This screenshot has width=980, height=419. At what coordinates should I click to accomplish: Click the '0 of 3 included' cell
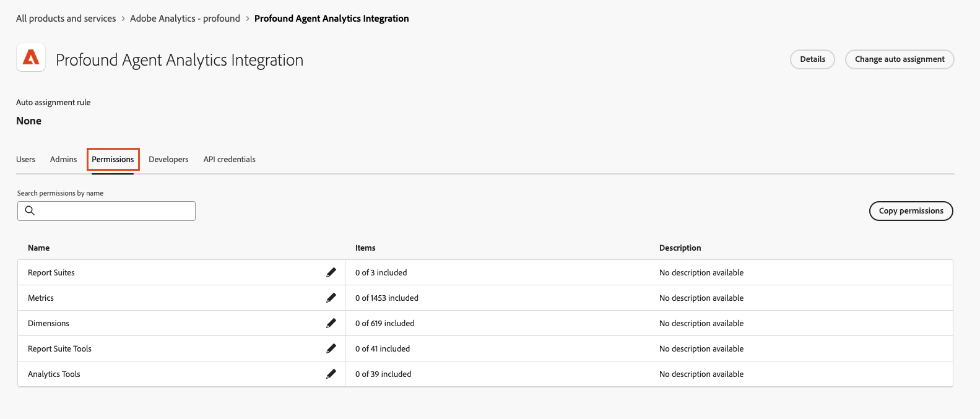[x=381, y=272]
